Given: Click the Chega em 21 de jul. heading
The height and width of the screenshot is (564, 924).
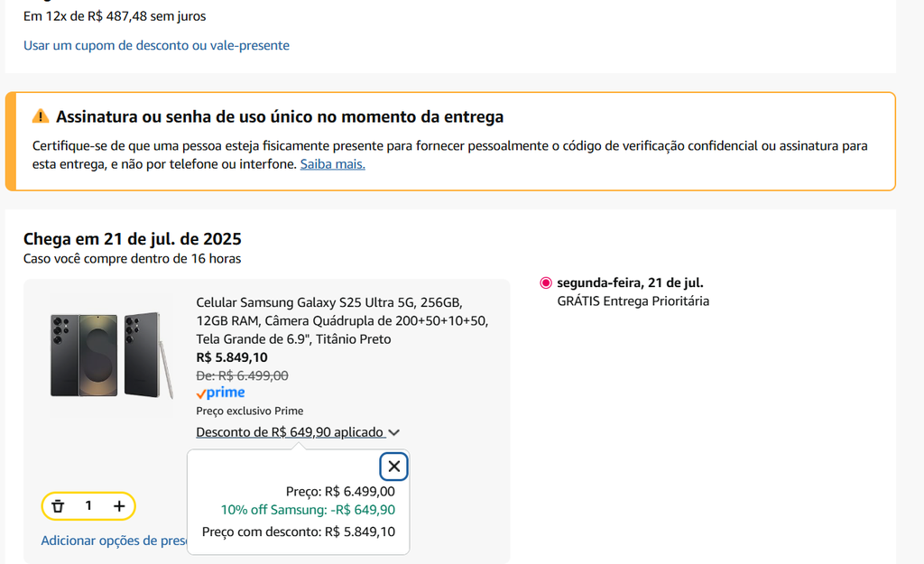Looking at the screenshot, I should tap(132, 239).
